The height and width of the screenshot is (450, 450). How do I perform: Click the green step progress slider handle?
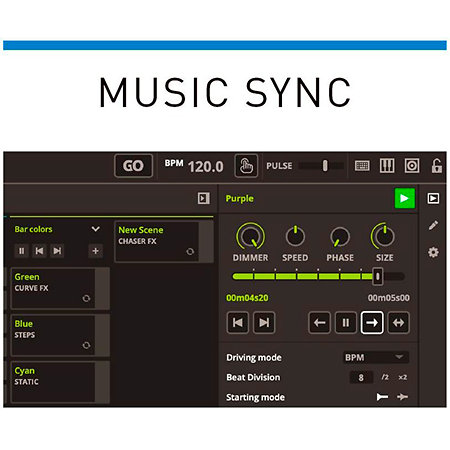pos(378,276)
